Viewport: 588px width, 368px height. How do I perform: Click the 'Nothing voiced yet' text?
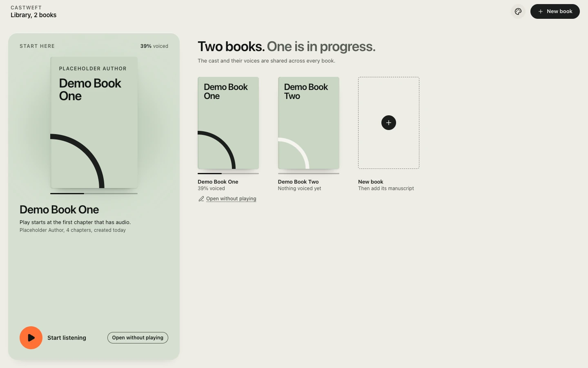pos(300,188)
